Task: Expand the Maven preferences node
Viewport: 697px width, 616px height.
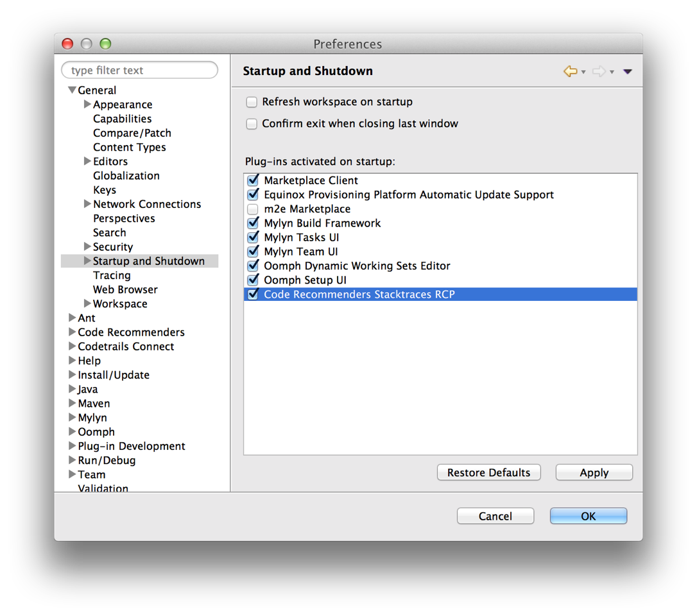Action: pyautogui.click(x=72, y=403)
